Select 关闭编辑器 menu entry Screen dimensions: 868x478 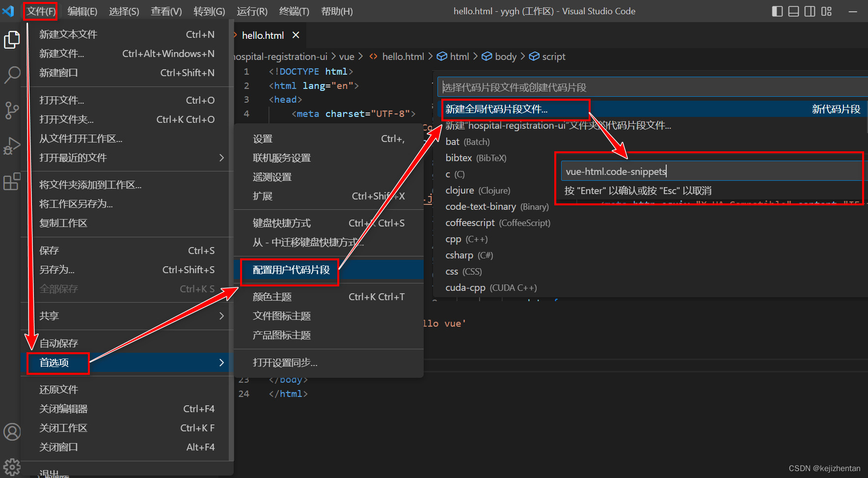pyautogui.click(x=127, y=409)
